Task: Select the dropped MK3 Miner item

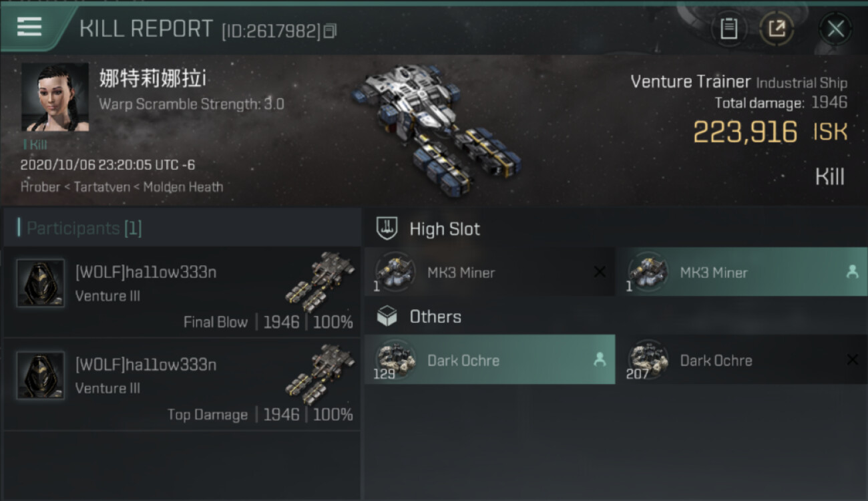Action: [x=742, y=272]
